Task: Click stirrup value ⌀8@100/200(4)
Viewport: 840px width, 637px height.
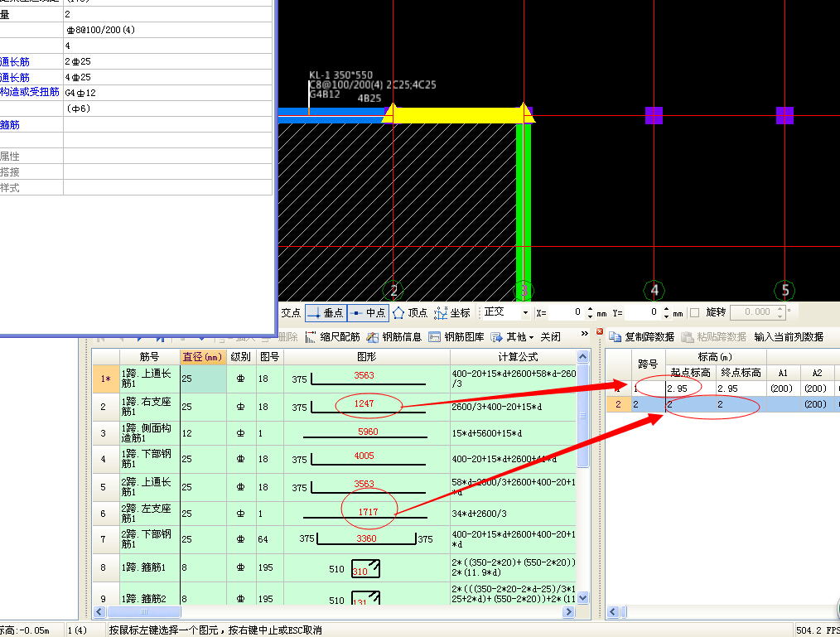Action: (167, 30)
